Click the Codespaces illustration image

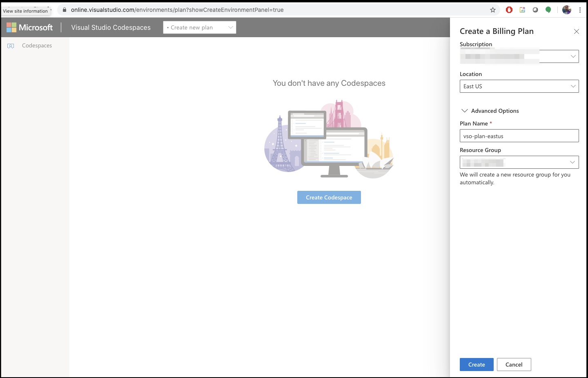point(329,139)
